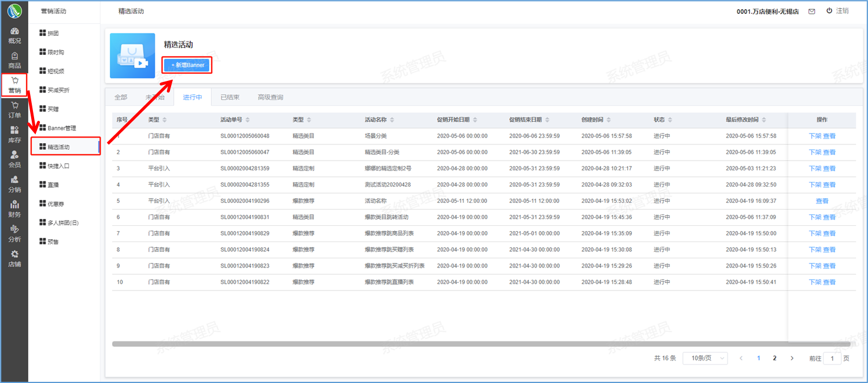The image size is (868, 383).
Task: Open 限时购 in the marketing menu
Action: [55, 53]
